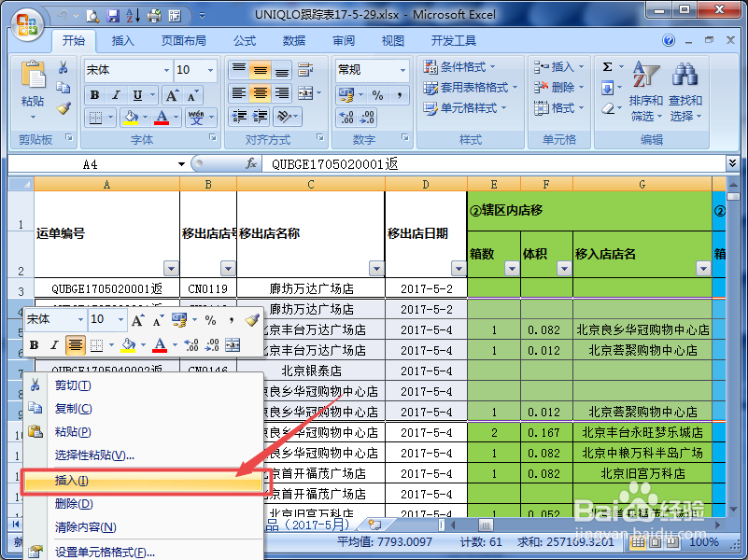
Task: Click ribbon Fill Color yellow bucket
Action: 130,117
